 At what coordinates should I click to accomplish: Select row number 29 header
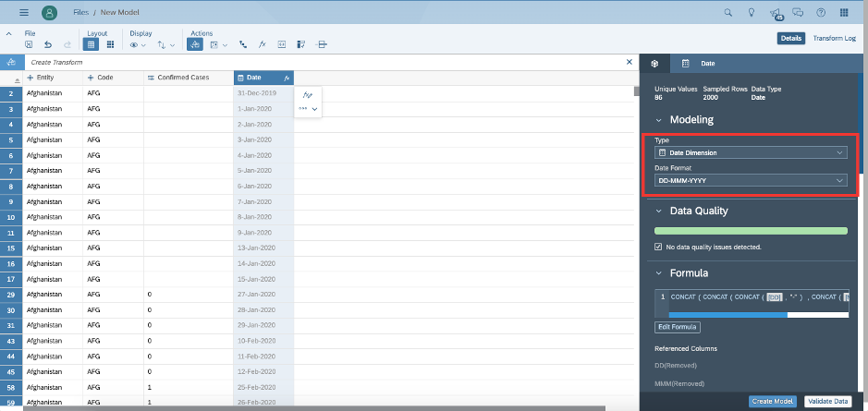pos(12,295)
